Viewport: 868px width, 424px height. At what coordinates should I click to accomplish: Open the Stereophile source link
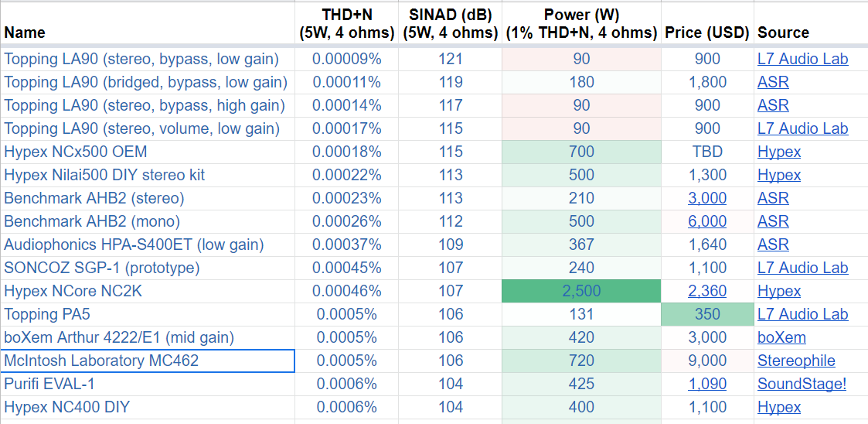796,361
